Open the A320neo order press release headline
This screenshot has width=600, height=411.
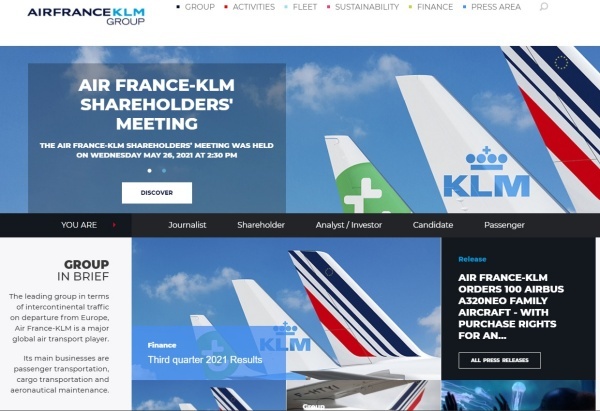[511, 307]
